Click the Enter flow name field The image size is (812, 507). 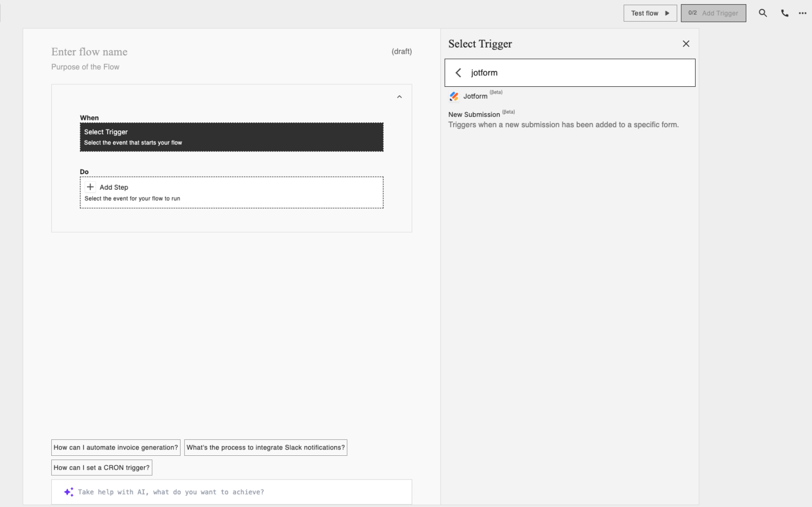point(89,52)
